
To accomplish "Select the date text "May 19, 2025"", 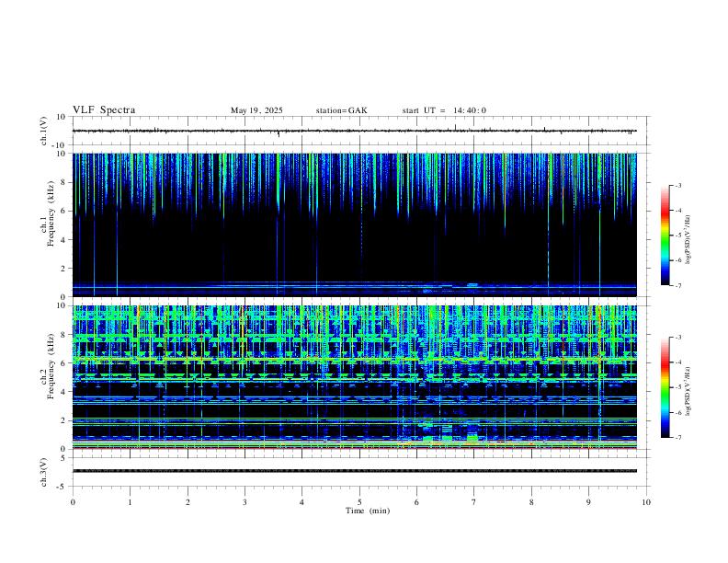I will 256,110.
